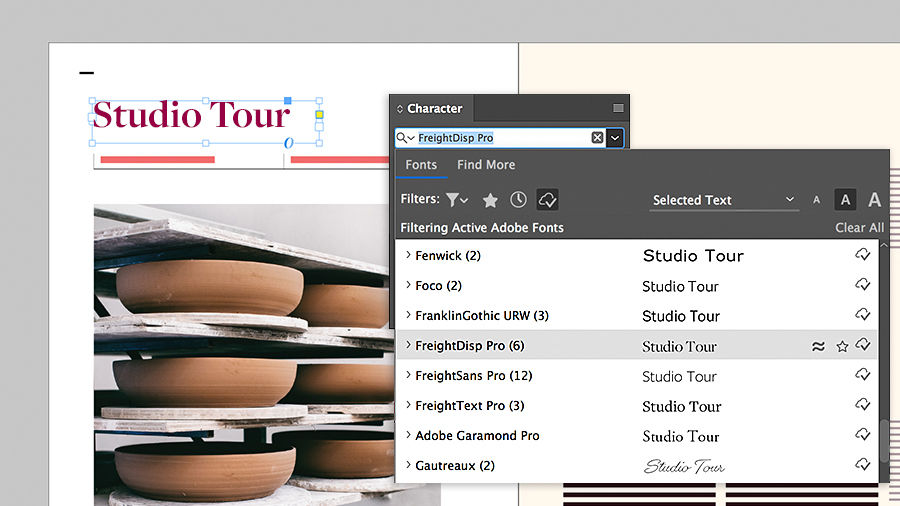Choose the medium sample size A
Image resolution: width=900 pixels, height=506 pixels.
pos(845,200)
